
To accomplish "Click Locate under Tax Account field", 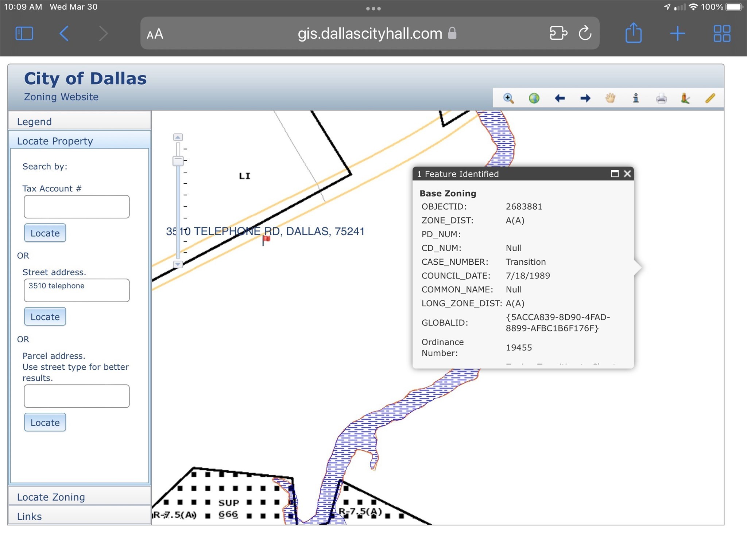I will tap(45, 233).
